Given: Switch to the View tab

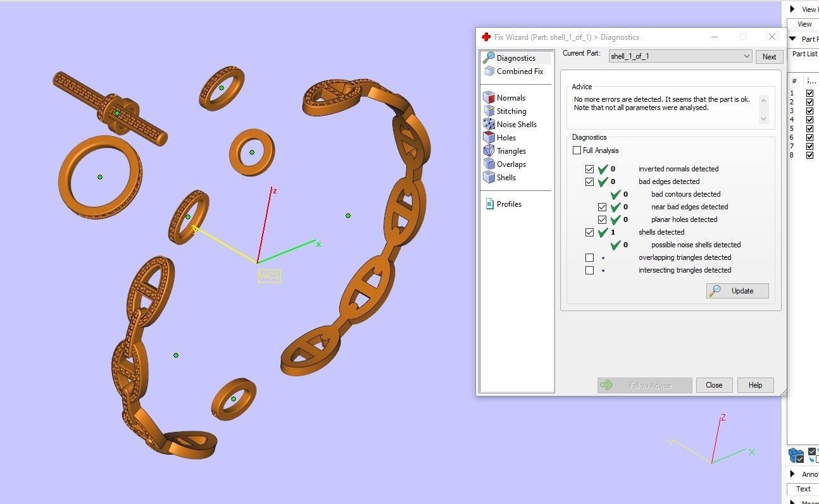Looking at the screenshot, I should click(x=804, y=24).
